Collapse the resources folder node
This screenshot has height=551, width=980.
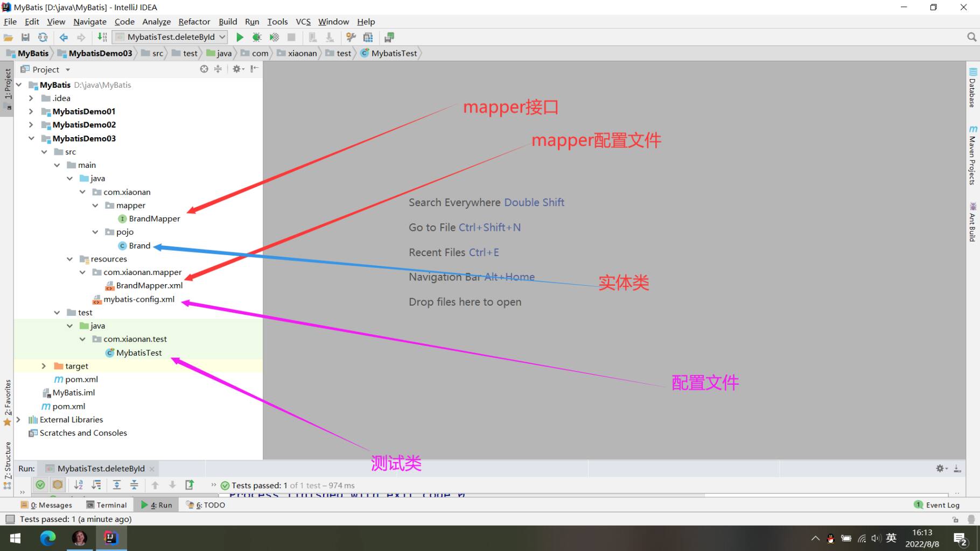tap(69, 259)
